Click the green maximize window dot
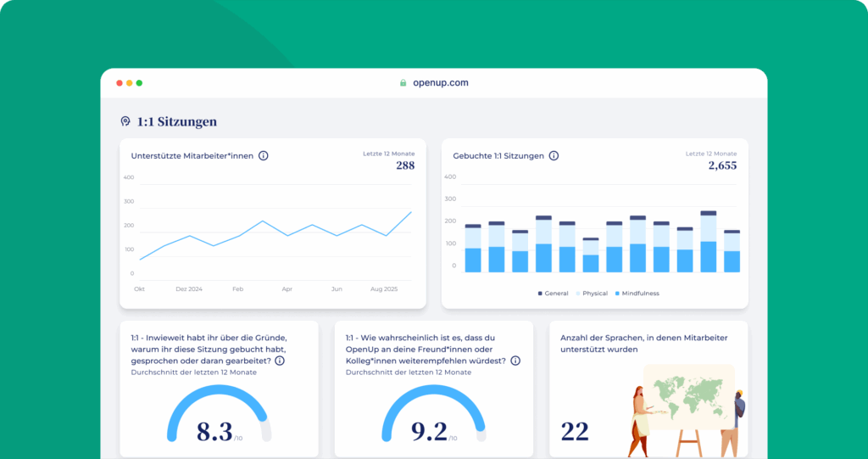Viewport: 868px width, 459px height. [x=139, y=83]
